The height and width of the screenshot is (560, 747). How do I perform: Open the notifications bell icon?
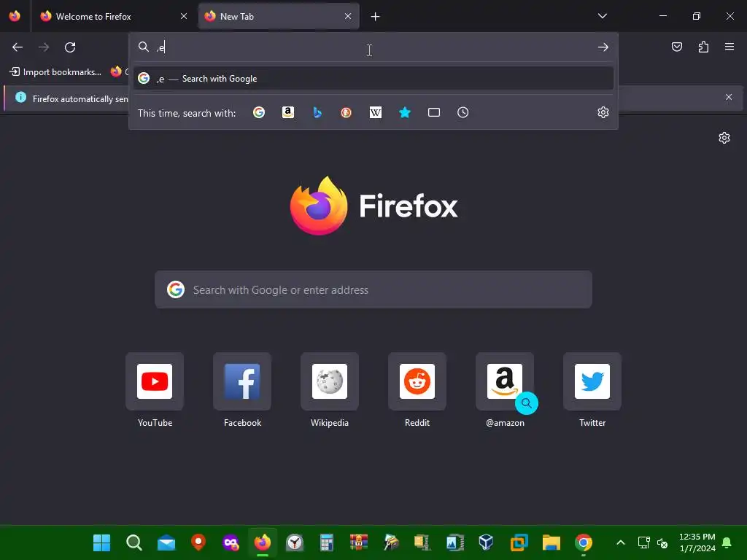coord(727,542)
